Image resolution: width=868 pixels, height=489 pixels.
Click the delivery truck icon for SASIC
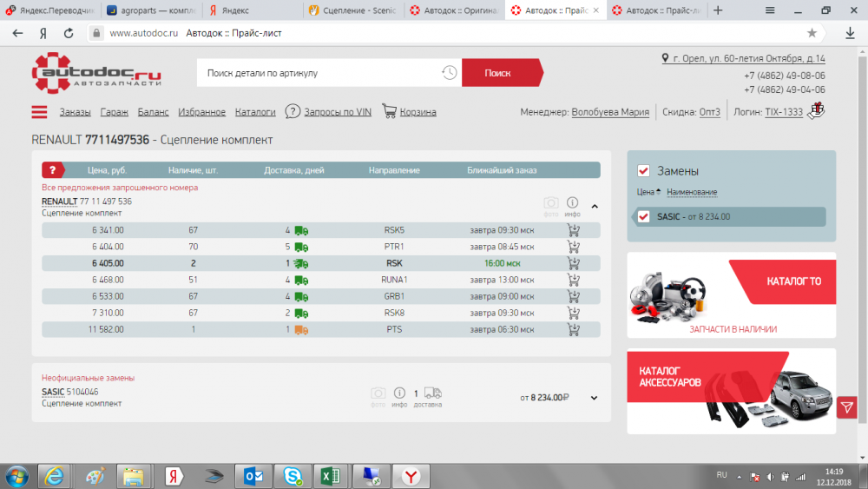(x=433, y=393)
